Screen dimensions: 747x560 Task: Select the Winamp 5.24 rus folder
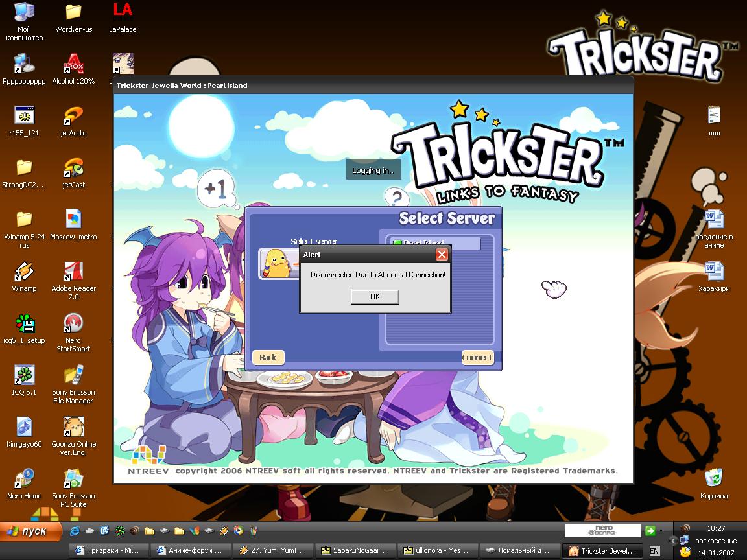24,229
